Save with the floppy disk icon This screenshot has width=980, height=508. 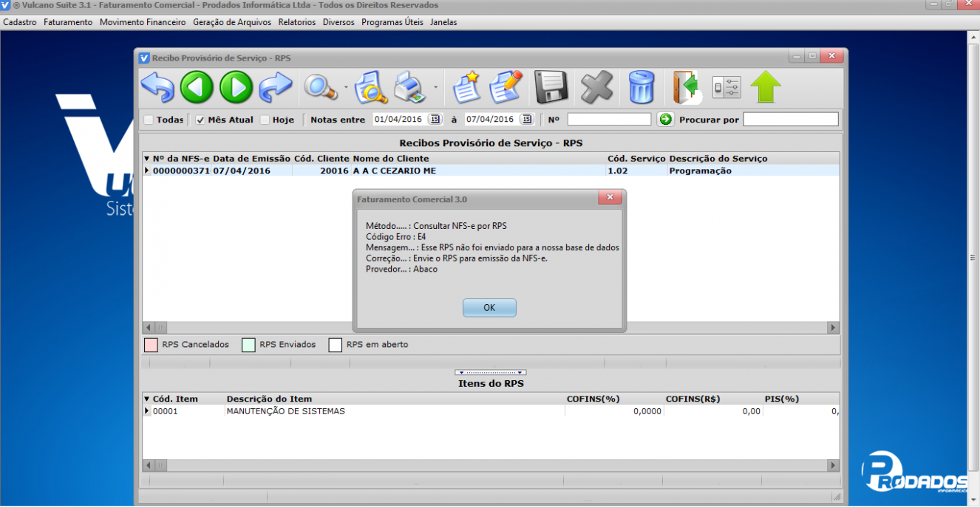point(551,88)
